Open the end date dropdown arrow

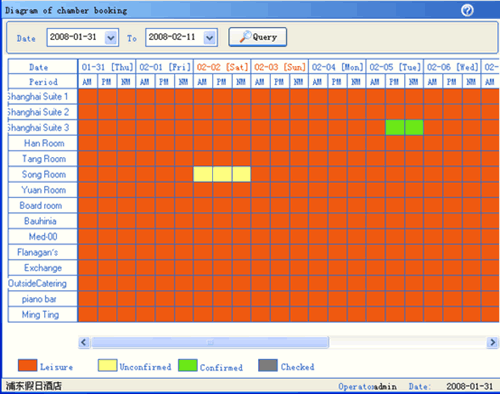coord(210,37)
